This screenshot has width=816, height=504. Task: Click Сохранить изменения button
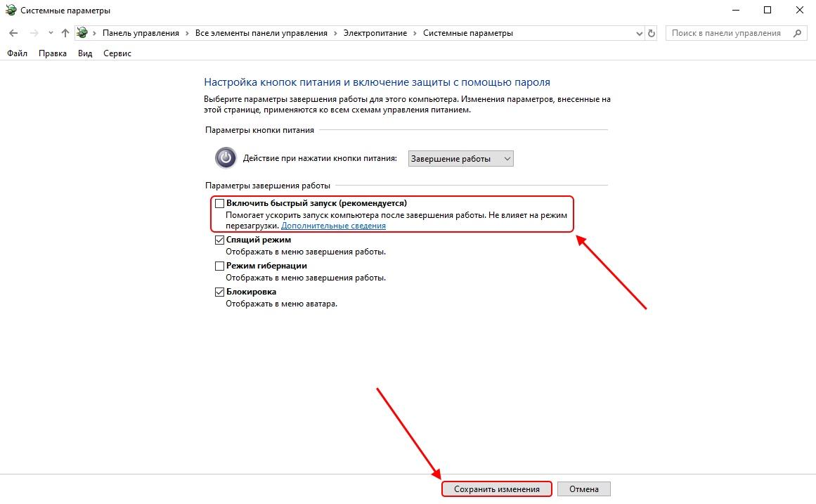(x=496, y=489)
